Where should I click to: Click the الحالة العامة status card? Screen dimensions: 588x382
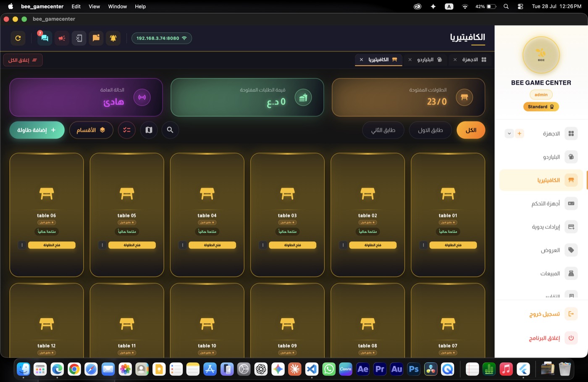(86, 97)
